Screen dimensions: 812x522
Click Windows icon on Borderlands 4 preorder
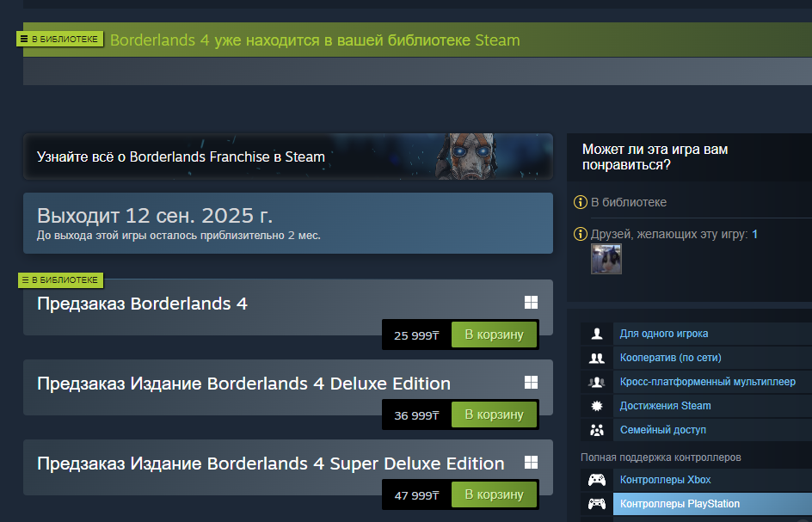(531, 303)
